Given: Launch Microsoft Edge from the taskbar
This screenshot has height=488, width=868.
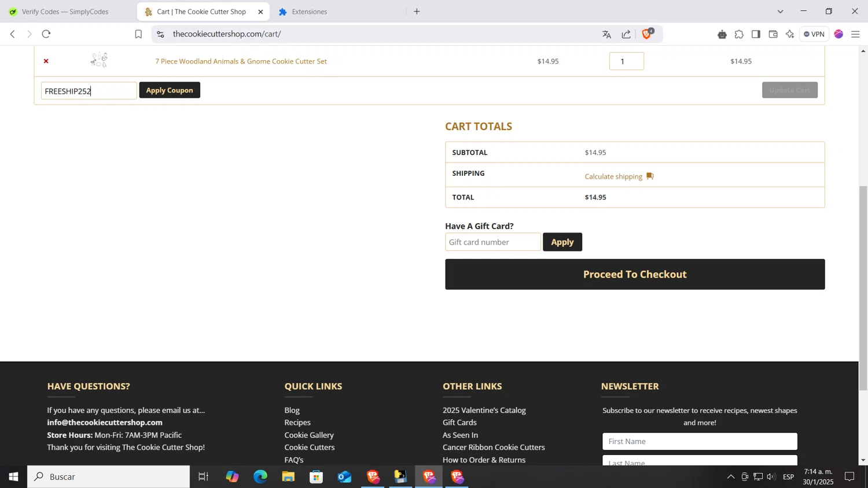Looking at the screenshot, I should (260, 476).
